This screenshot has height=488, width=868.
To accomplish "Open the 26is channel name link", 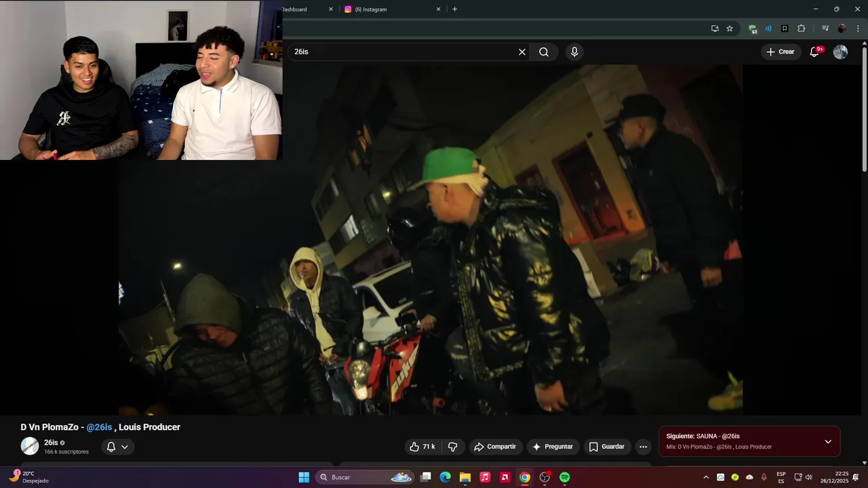I will click(51, 443).
